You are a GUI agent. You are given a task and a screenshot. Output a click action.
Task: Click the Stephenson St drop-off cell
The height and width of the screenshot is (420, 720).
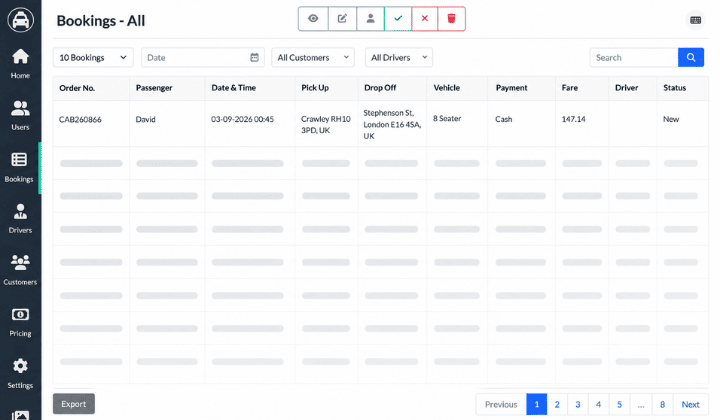click(392, 124)
